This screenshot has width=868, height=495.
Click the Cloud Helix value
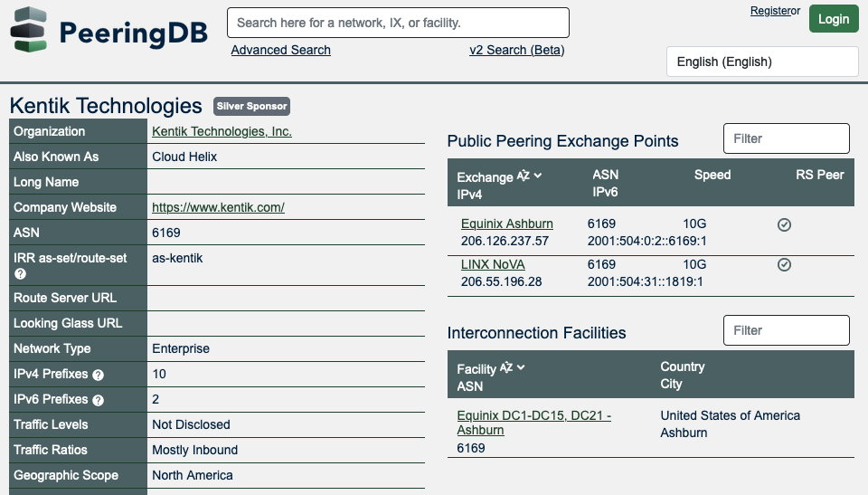(x=184, y=157)
